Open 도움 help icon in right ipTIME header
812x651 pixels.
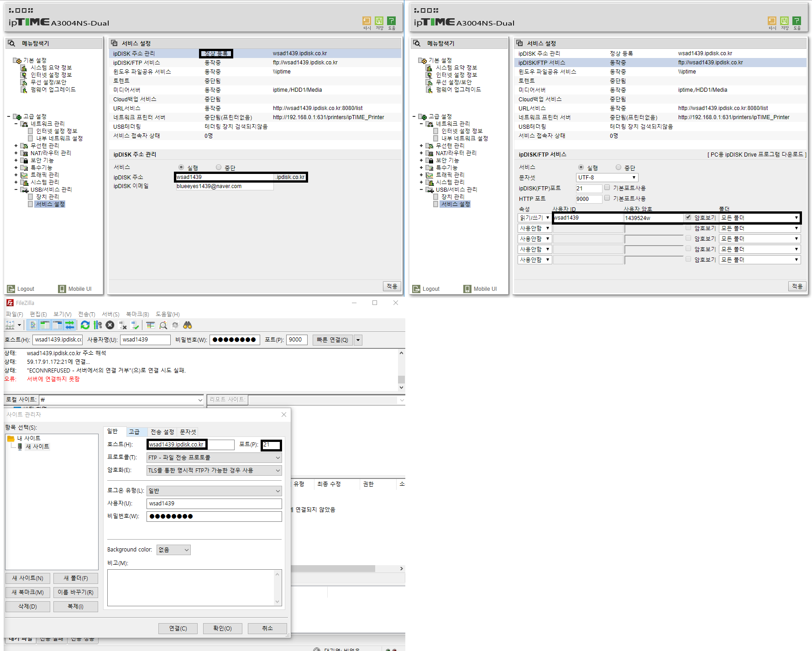click(x=796, y=21)
